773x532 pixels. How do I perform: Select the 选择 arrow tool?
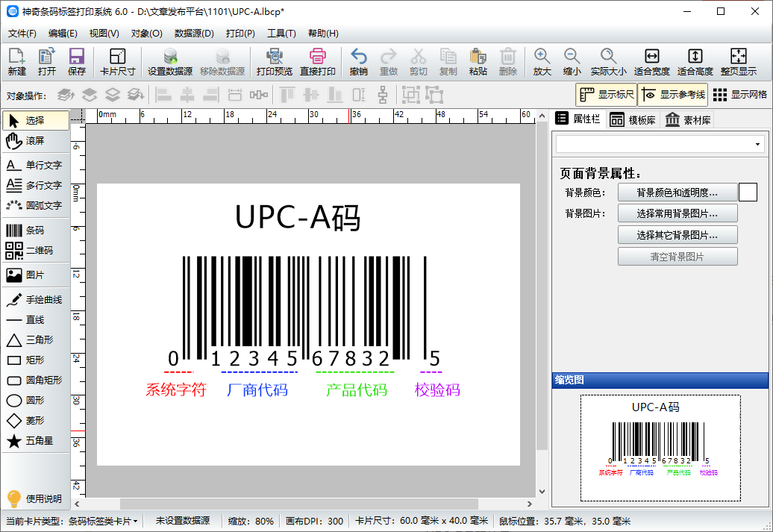pyautogui.click(x=36, y=120)
